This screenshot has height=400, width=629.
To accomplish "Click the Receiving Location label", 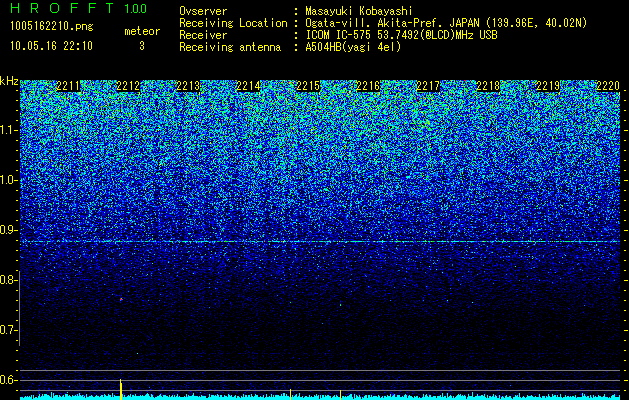I will (x=233, y=23).
